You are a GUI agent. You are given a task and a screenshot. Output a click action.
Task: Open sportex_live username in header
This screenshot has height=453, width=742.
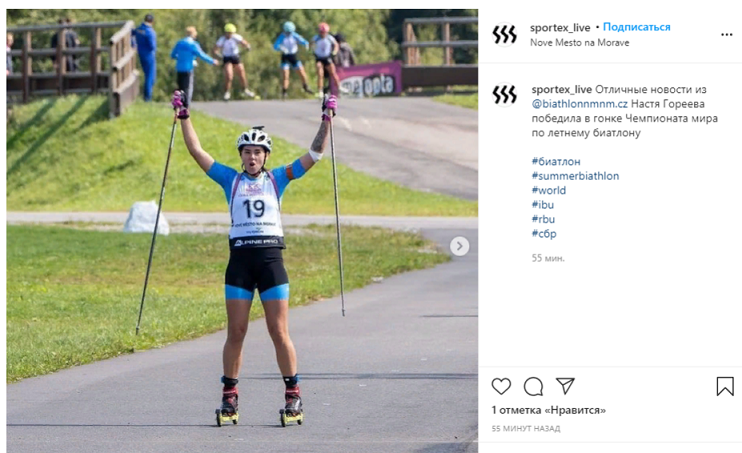click(x=560, y=27)
